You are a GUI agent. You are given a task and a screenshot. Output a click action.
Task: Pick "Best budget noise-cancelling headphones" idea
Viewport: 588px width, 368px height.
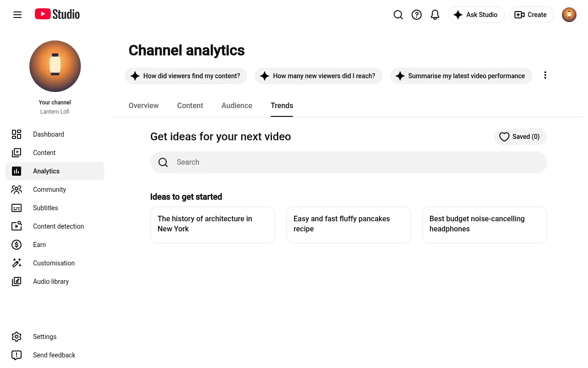(485, 225)
